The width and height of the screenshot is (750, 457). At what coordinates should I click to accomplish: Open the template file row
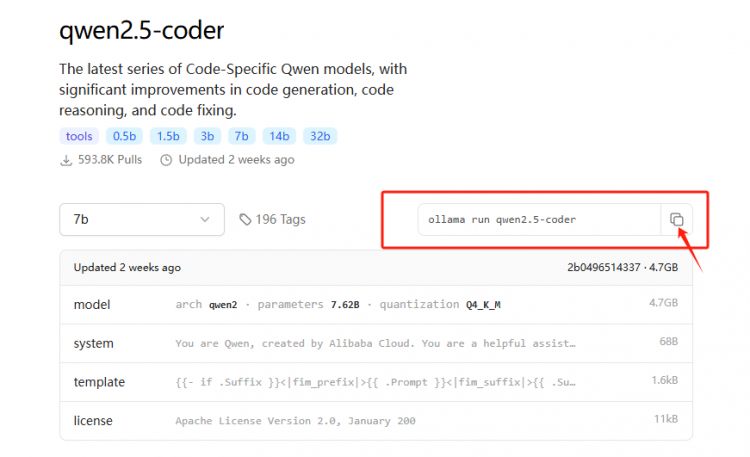tap(375, 382)
